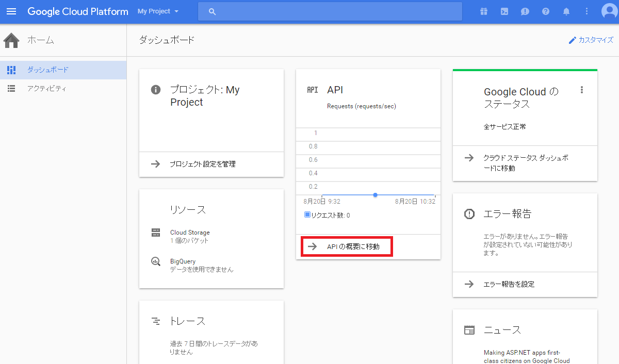Activate the Cloud Shell terminal icon
The image size is (619, 364).
504,11
